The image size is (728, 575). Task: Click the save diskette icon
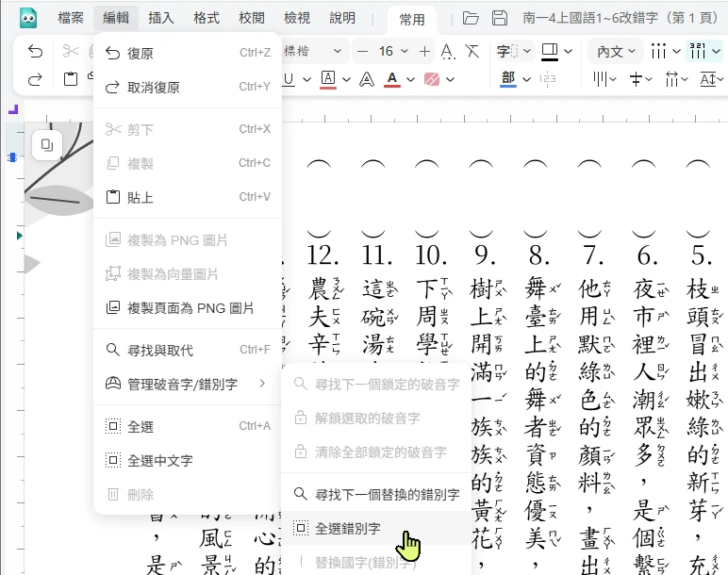coord(500,18)
